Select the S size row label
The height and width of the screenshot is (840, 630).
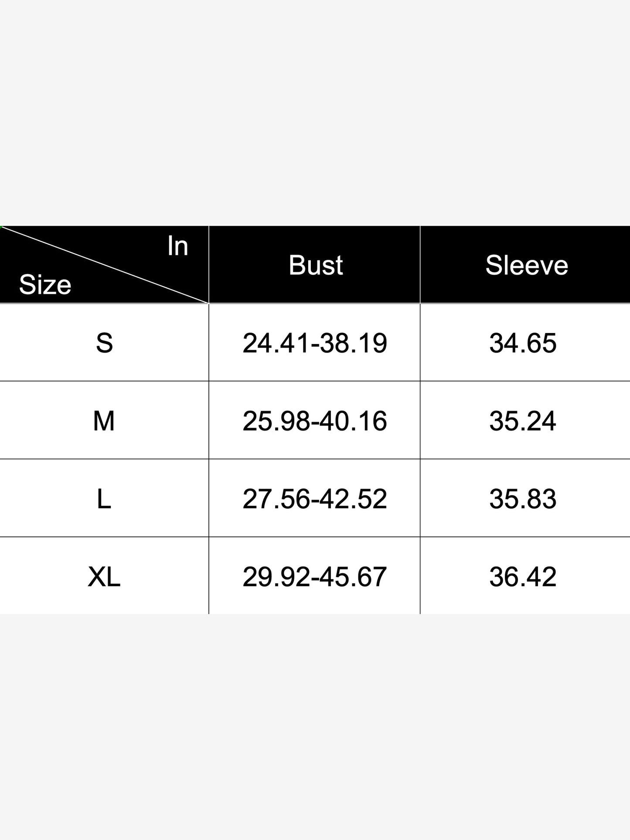coord(104,343)
